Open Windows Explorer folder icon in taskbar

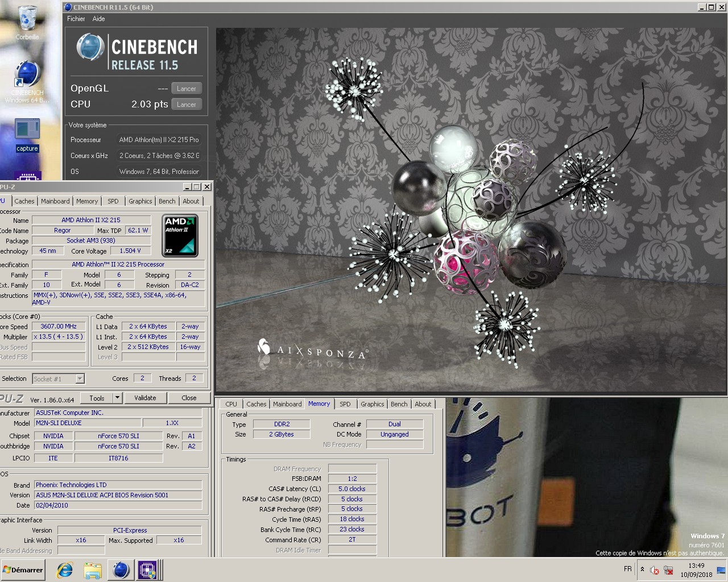click(x=93, y=570)
